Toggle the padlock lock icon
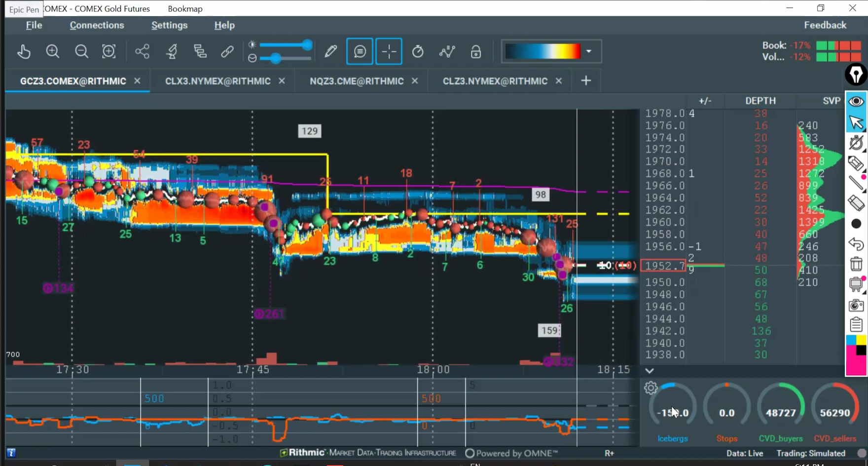Viewport: 868px width, 466px height. 476,51
